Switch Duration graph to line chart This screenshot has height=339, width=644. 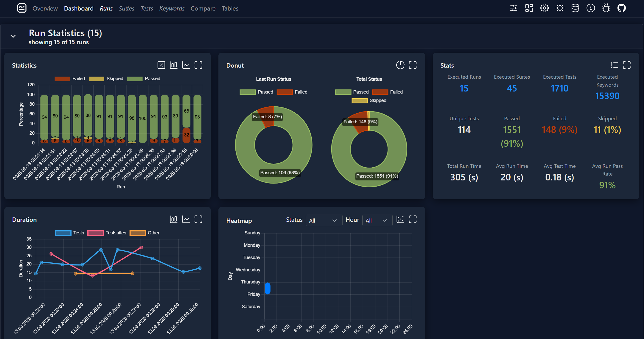click(x=186, y=219)
